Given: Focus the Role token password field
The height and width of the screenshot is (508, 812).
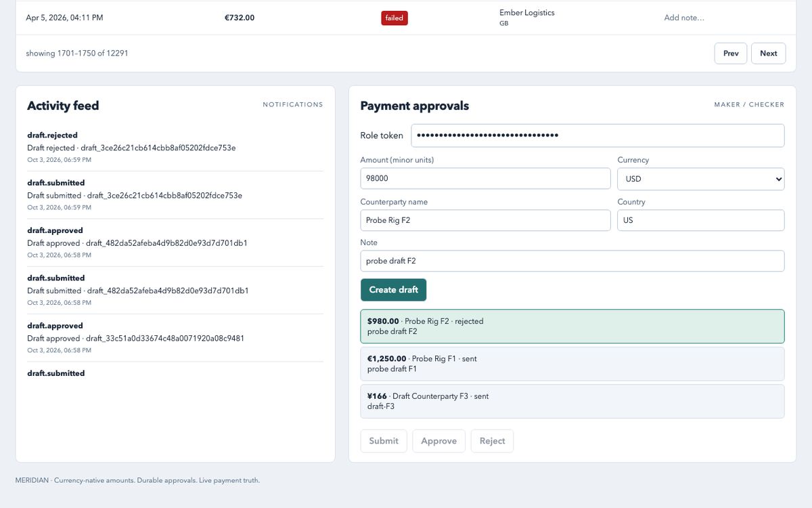Looking at the screenshot, I should click(598, 135).
